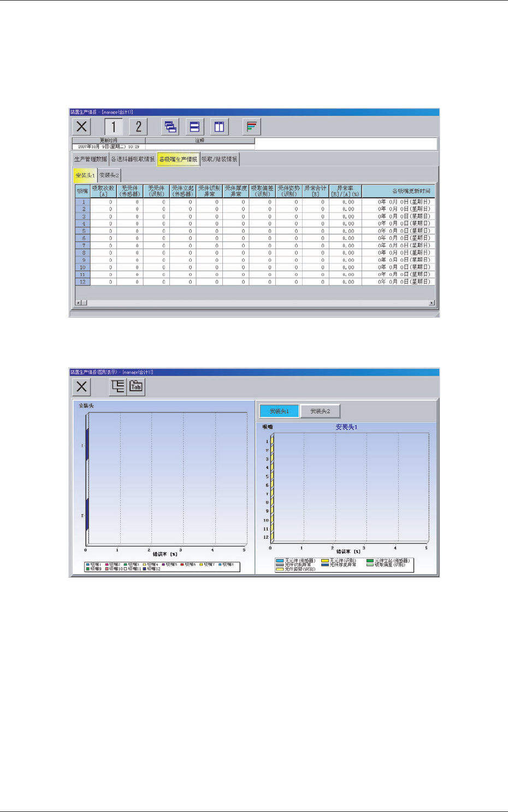Switch to the 生产管理数据 tab
508x812 pixels.
[x=91, y=159]
